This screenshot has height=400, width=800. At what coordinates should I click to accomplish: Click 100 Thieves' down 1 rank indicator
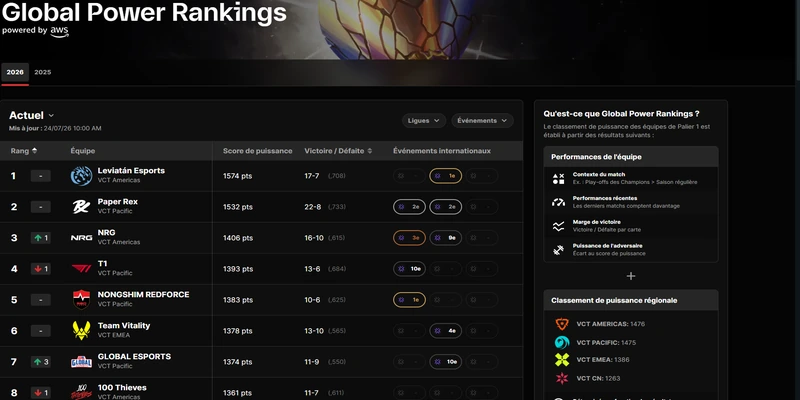tap(41, 393)
